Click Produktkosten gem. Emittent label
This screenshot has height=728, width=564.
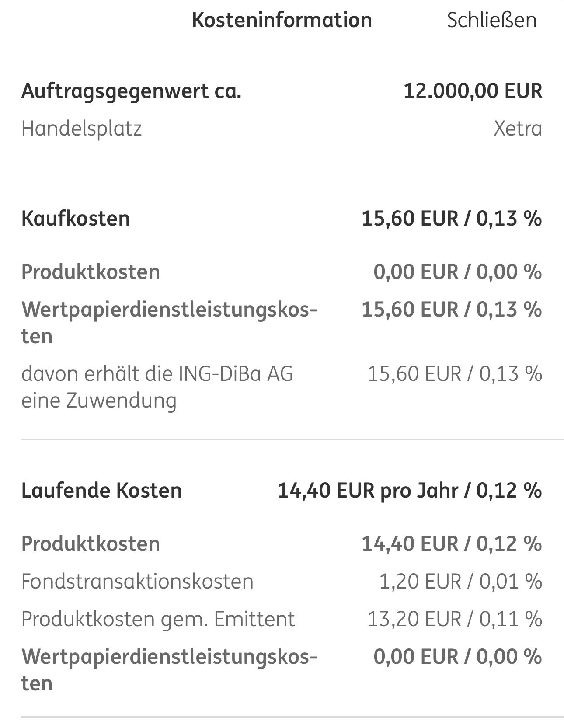tap(158, 619)
